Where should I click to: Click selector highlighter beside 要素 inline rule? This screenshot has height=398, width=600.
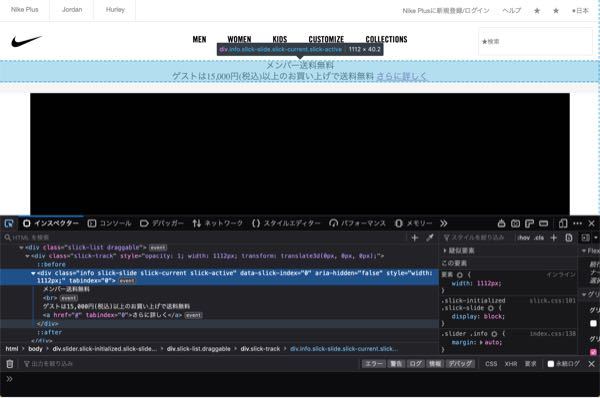click(x=460, y=275)
